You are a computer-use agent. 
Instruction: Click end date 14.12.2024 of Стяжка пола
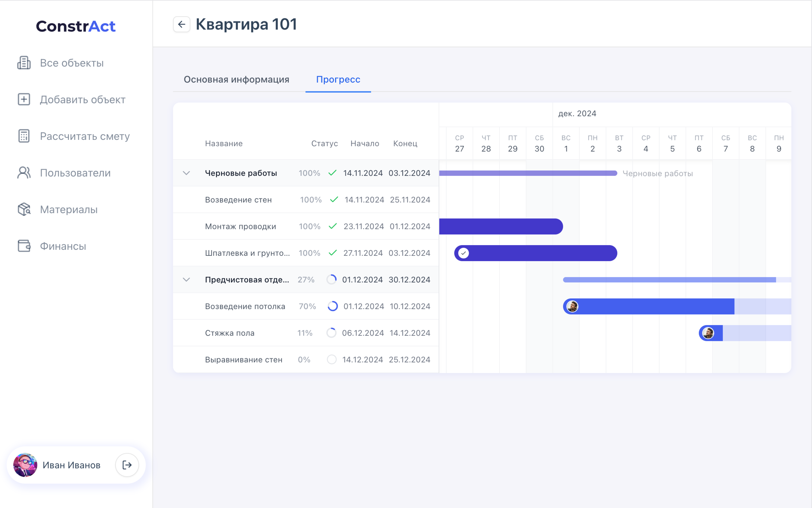click(x=410, y=333)
